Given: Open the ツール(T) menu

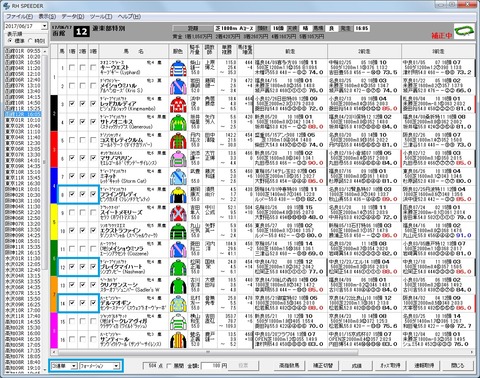Looking at the screenshot, I should (101, 16).
